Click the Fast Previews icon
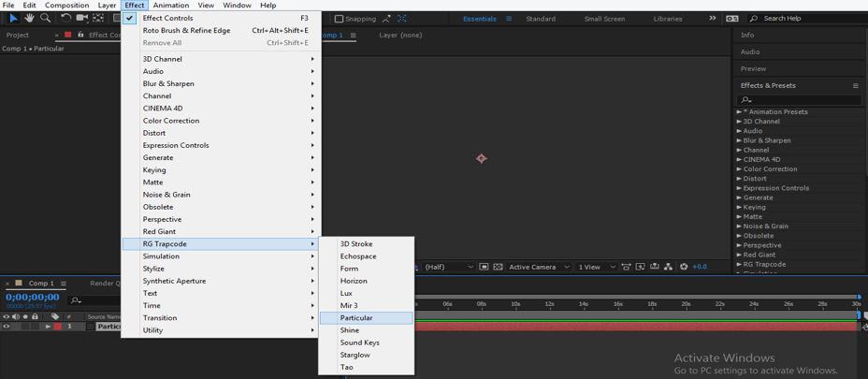The width and height of the screenshot is (868, 379). (x=641, y=267)
